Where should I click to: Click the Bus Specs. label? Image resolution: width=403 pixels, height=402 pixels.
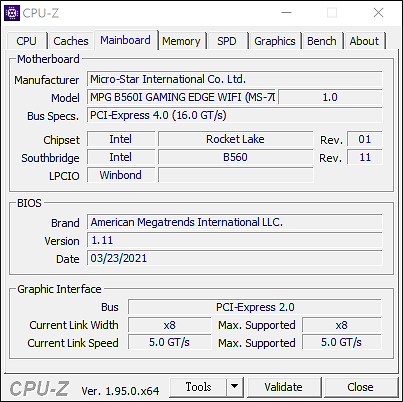click(x=53, y=116)
